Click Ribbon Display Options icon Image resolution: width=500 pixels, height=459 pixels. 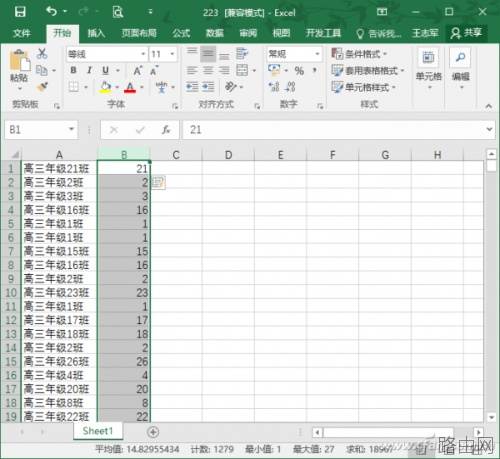pos(382,12)
